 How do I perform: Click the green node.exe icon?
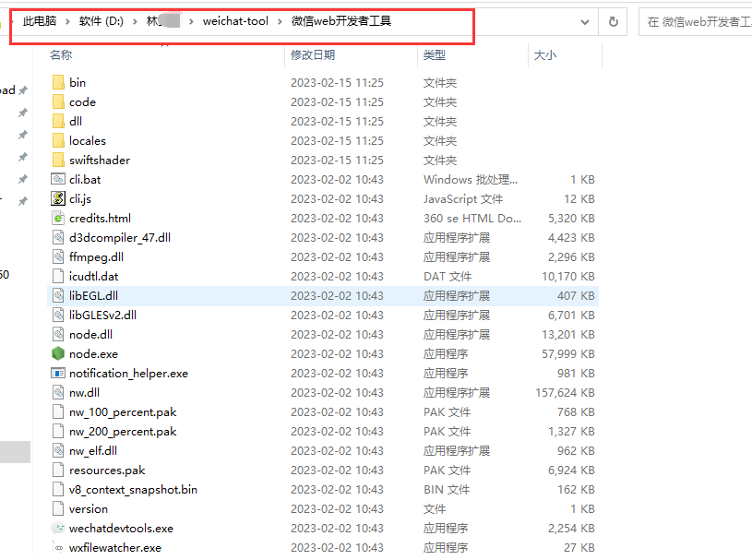[58, 354]
